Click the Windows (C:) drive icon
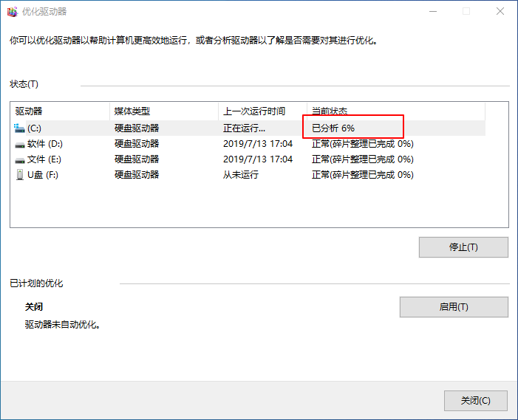 click(x=19, y=128)
